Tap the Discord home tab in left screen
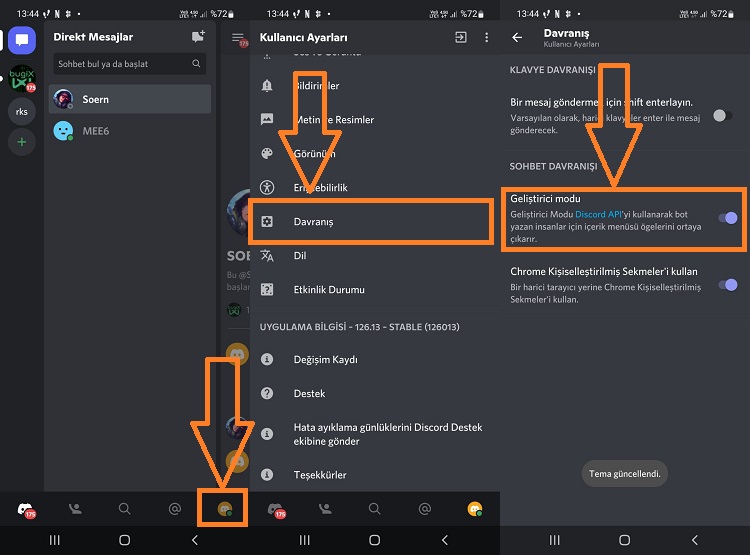The width and height of the screenshot is (750, 555). click(26, 510)
